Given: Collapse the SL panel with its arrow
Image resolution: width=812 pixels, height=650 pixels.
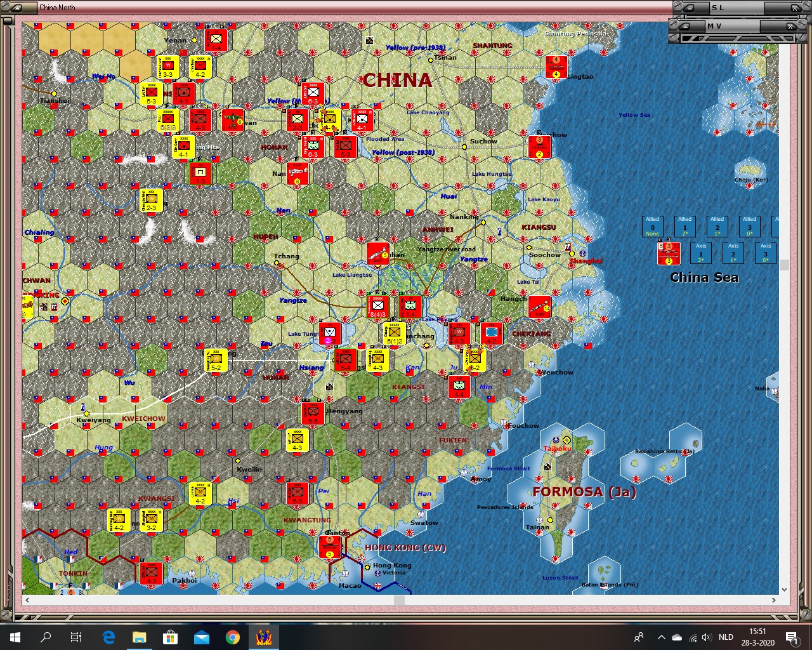Looking at the screenshot, I should pyautogui.click(x=690, y=8).
